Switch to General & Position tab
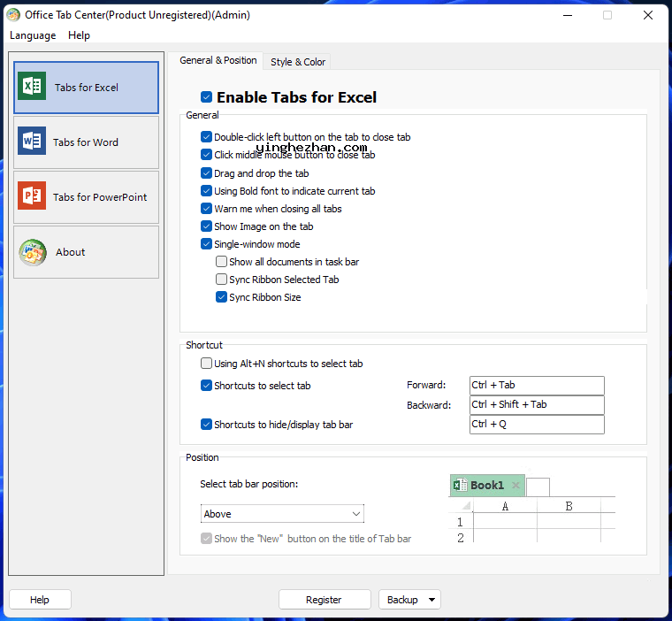The height and width of the screenshot is (621, 672). point(218,60)
